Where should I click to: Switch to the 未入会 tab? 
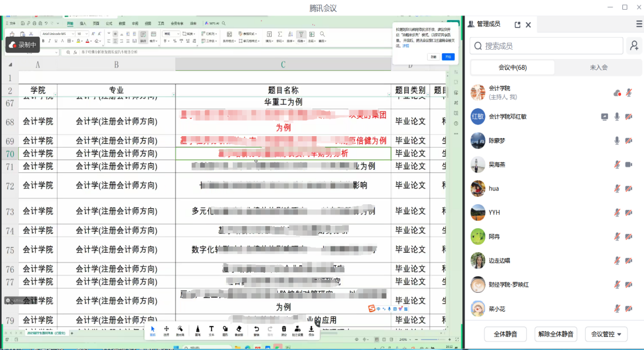(598, 67)
